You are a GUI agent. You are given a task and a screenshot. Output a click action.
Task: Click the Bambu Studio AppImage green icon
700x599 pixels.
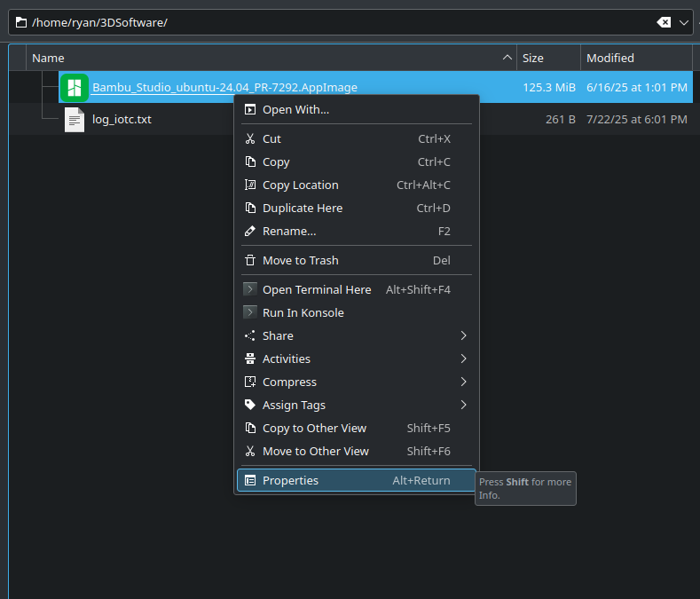click(x=75, y=88)
